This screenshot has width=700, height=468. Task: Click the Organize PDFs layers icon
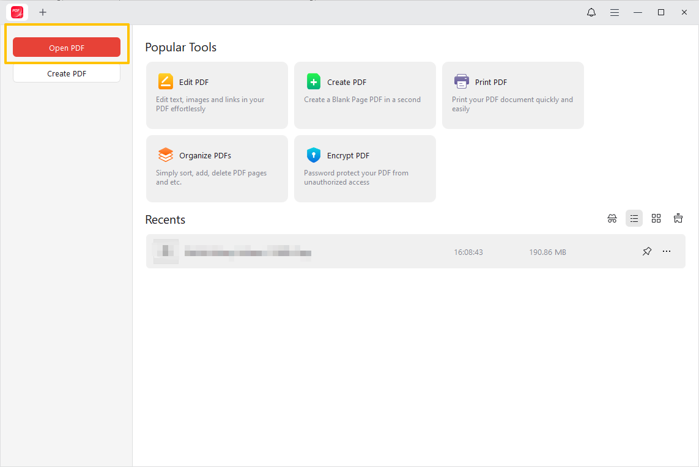[165, 155]
